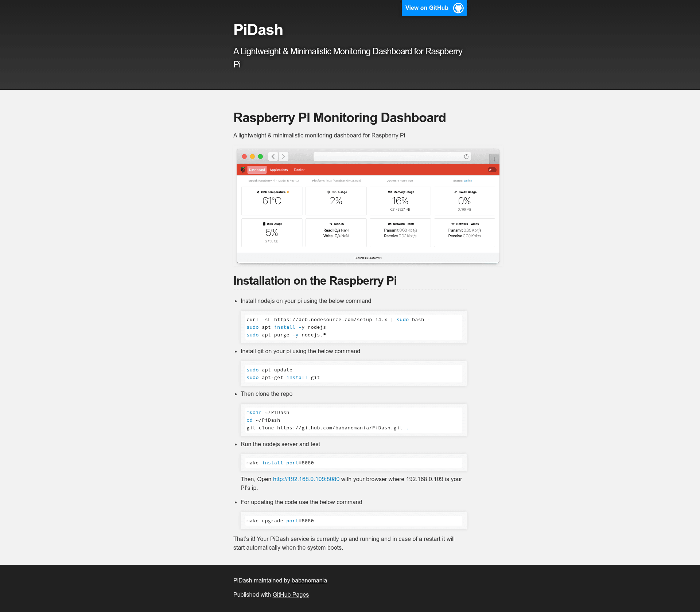Open the View on GitHub button
This screenshot has width=700, height=612.
tap(434, 8)
